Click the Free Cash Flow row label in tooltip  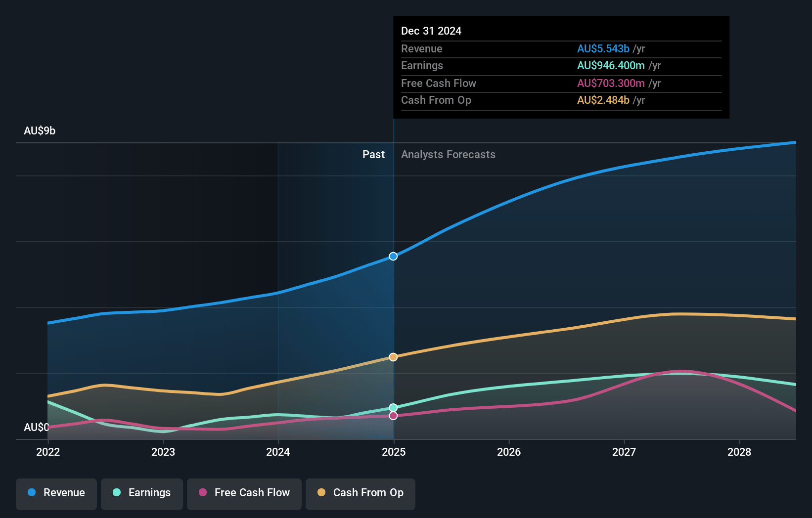click(x=439, y=83)
